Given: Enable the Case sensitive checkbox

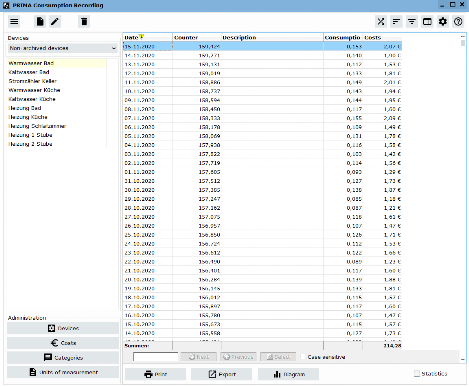Looking at the screenshot, I should click(x=303, y=357).
